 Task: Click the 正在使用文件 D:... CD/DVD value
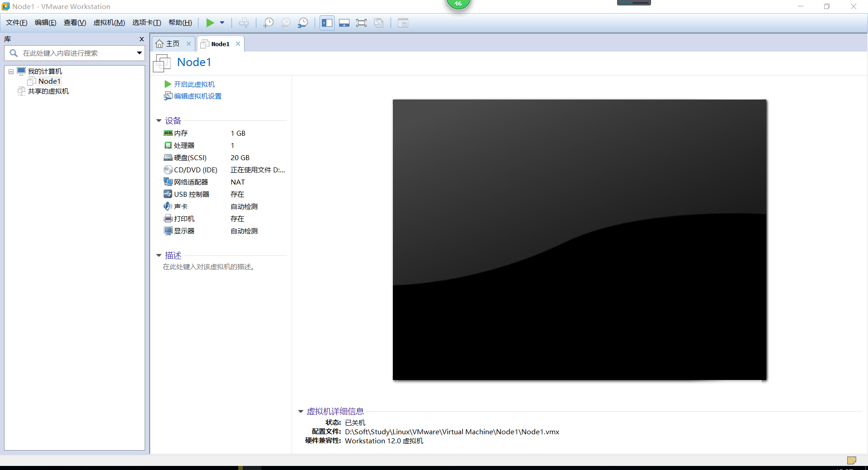tap(258, 170)
